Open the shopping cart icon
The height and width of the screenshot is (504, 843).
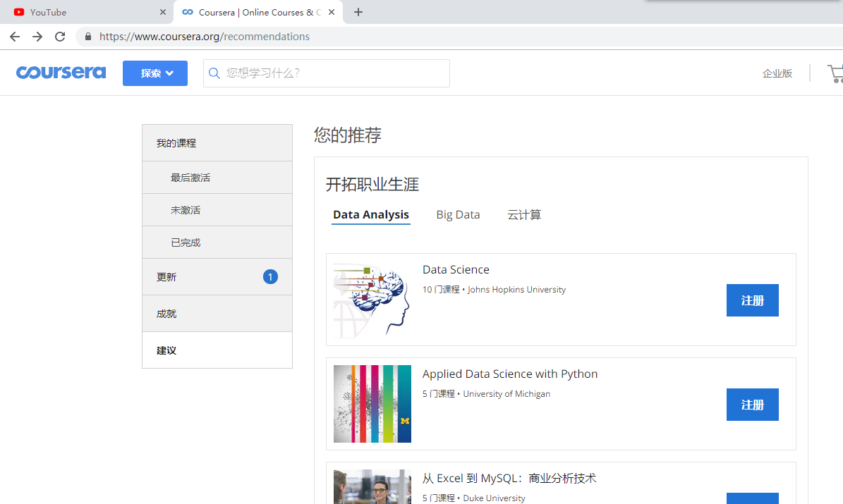click(835, 73)
